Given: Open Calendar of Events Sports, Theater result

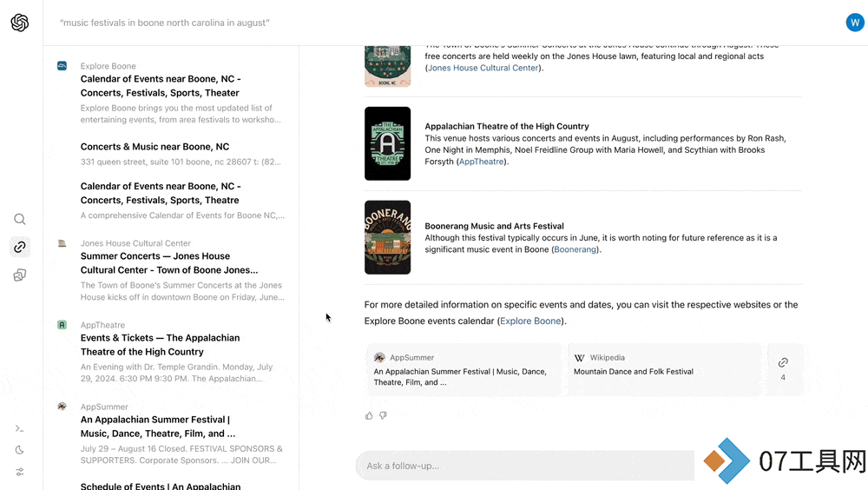Looking at the screenshot, I should point(161,86).
